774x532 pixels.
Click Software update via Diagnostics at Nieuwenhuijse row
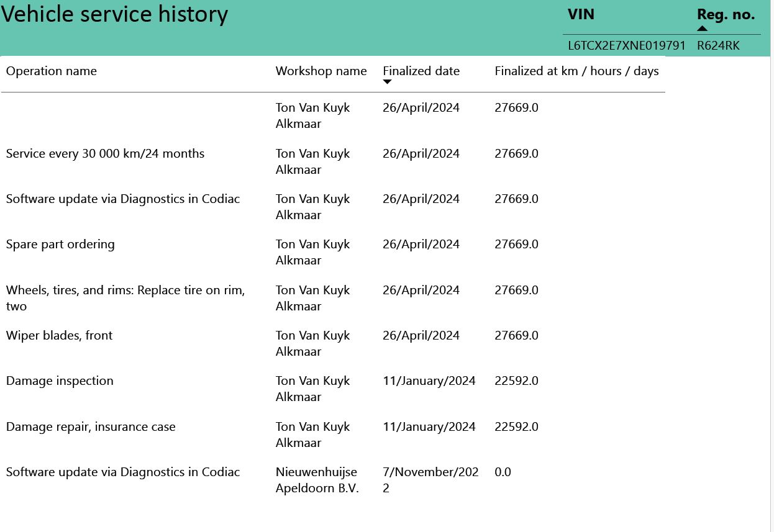pyautogui.click(x=123, y=472)
